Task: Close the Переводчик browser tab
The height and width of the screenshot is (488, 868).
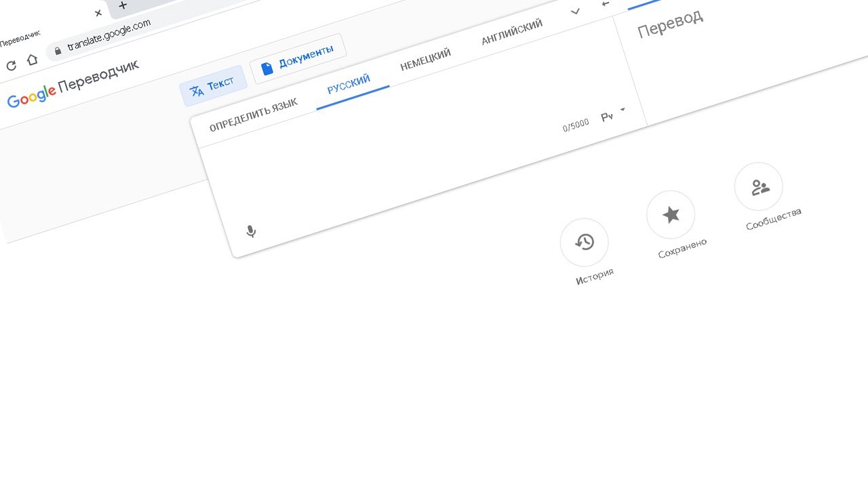Action: point(98,13)
